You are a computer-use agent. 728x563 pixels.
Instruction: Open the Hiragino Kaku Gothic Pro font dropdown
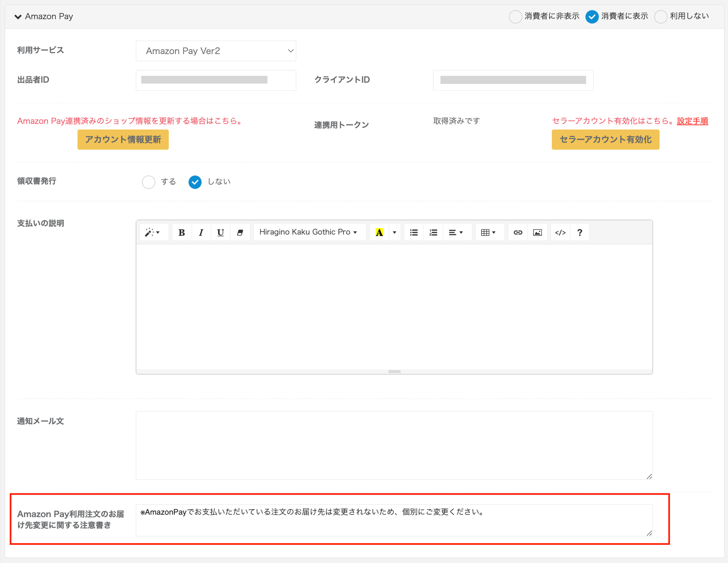click(309, 232)
